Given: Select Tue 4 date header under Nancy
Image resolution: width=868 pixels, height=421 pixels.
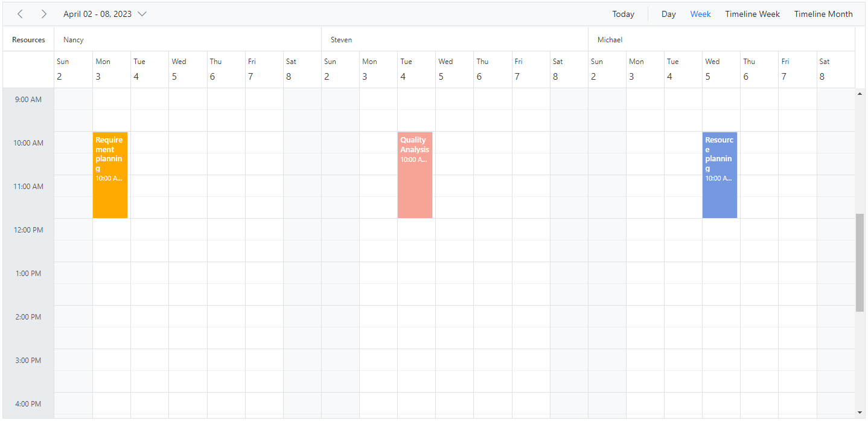Looking at the screenshot, I should pyautogui.click(x=150, y=69).
